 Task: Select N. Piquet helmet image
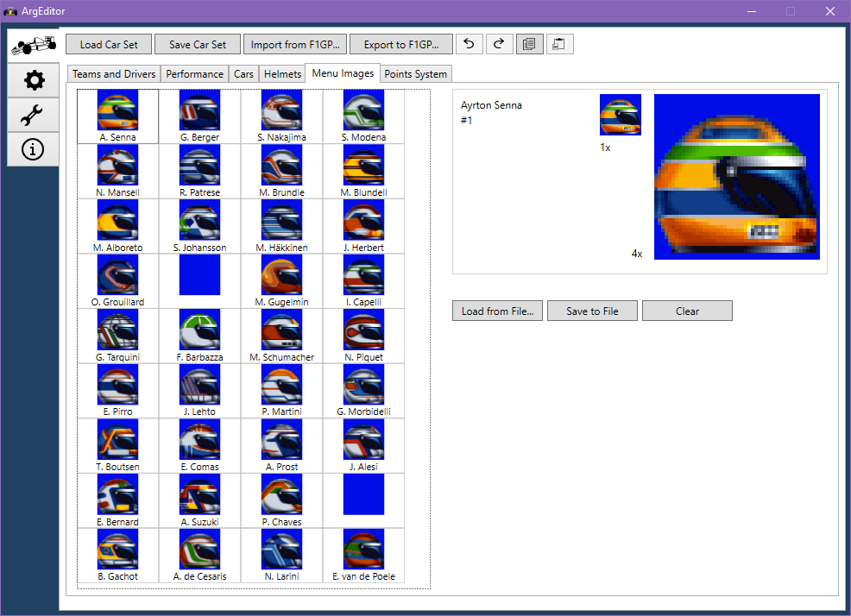pos(363,330)
